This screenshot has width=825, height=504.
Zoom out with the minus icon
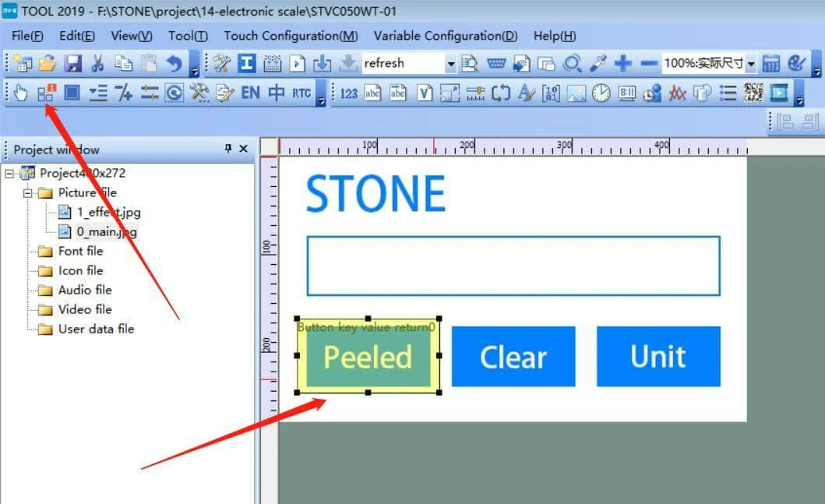pyautogui.click(x=649, y=64)
